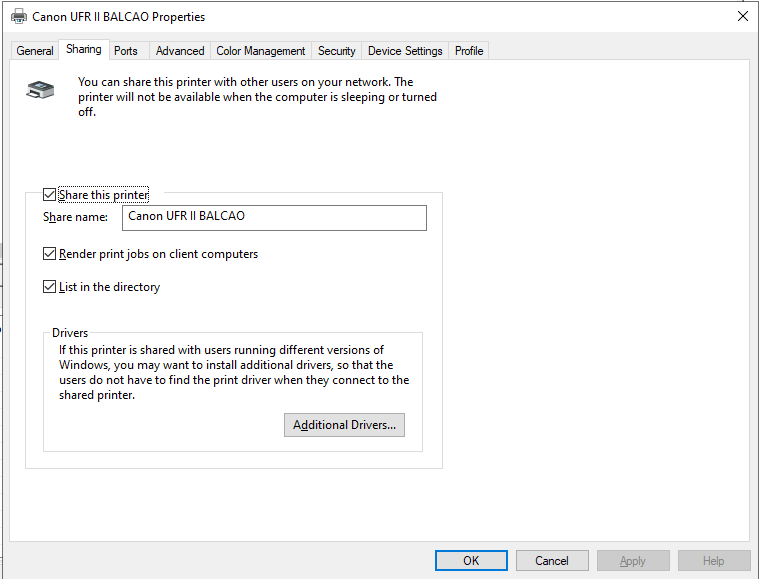
Task: Switch to the Device Settings tab
Action: (405, 51)
